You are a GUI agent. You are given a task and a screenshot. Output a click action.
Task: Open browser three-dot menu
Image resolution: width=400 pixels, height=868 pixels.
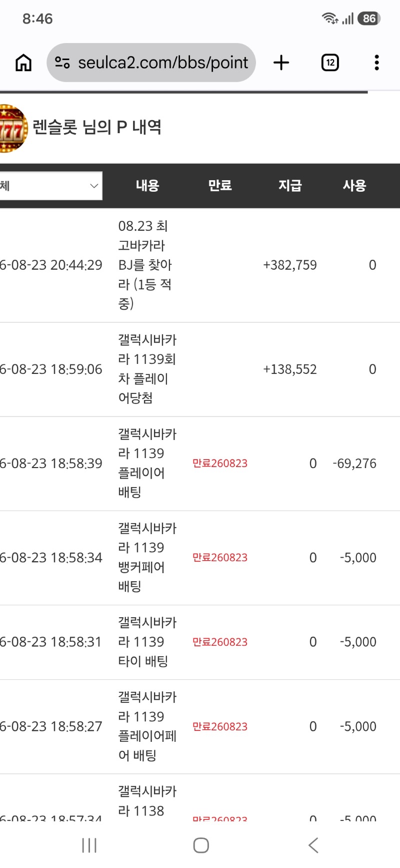coord(376,63)
